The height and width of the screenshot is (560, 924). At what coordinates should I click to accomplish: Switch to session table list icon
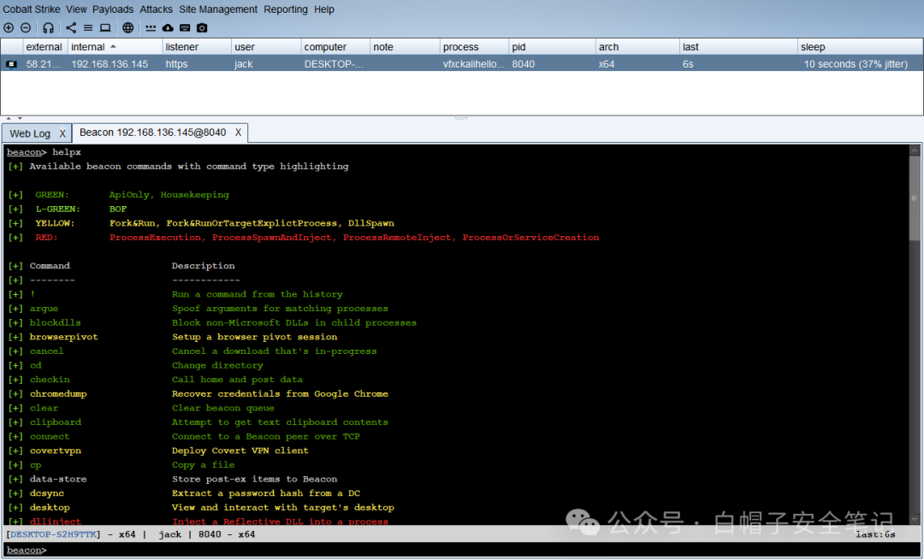[x=88, y=27]
